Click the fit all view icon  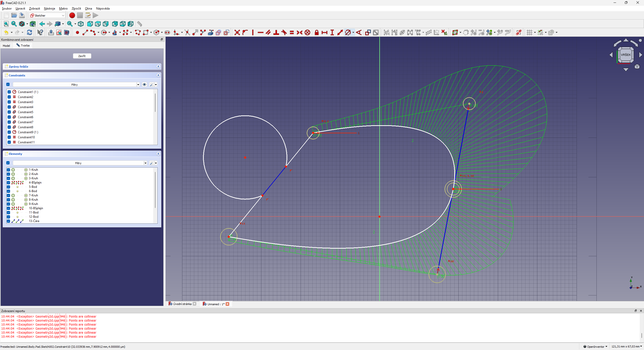6,24
